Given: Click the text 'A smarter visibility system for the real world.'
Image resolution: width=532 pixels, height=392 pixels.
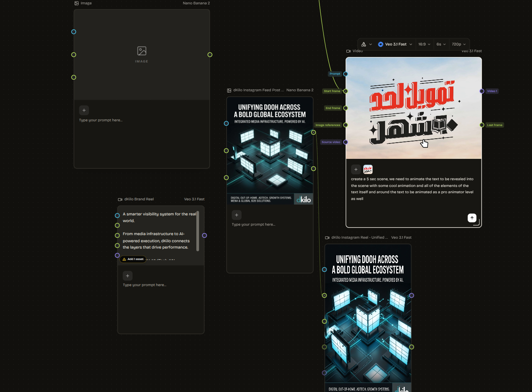Looking at the screenshot, I should click(159, 218).
